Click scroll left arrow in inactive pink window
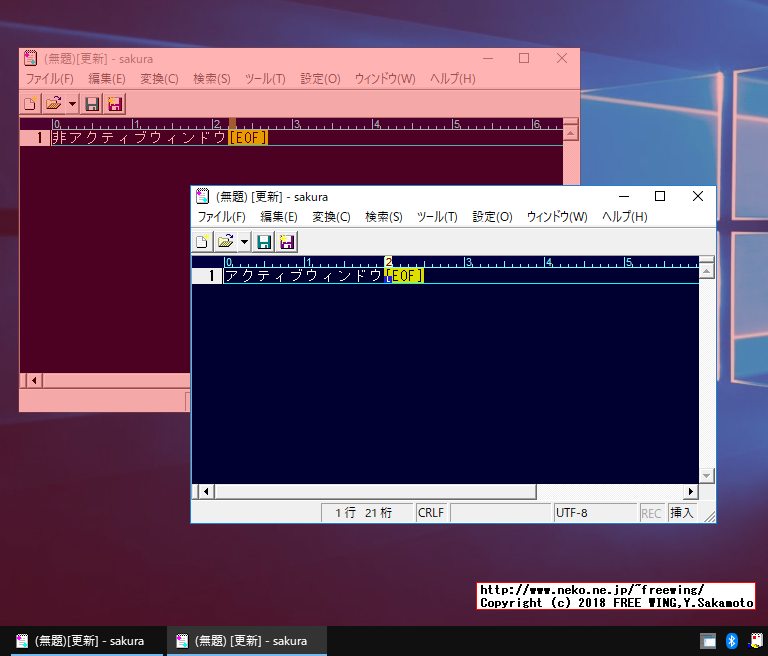The width and height of the screenshot is (768, 656). coord(34,380)
